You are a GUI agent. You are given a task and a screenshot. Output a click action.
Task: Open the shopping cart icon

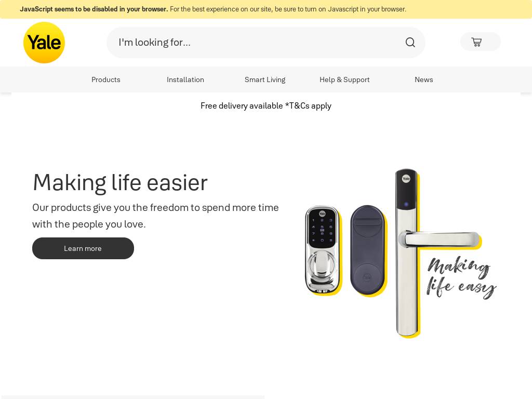(x=476, y=42)
